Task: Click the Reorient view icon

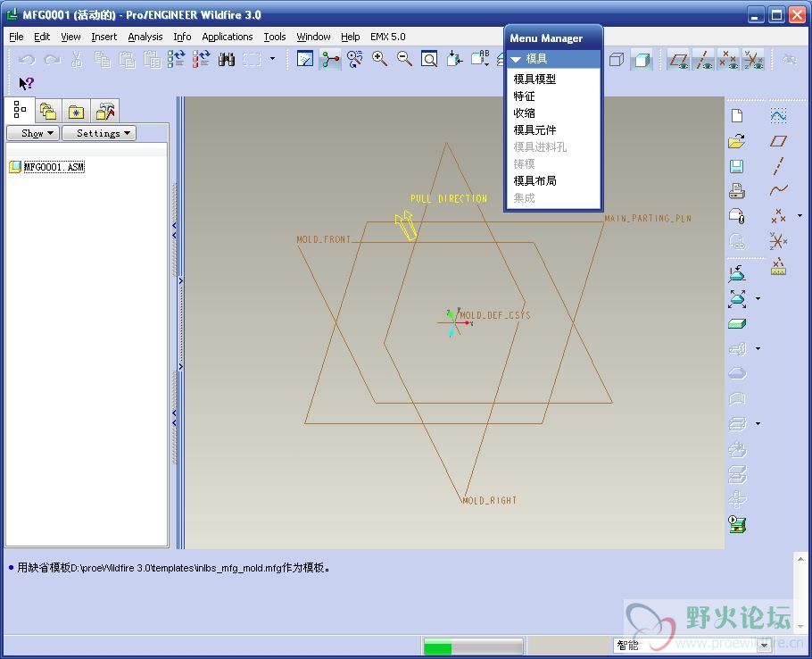Action: point(454,59)
